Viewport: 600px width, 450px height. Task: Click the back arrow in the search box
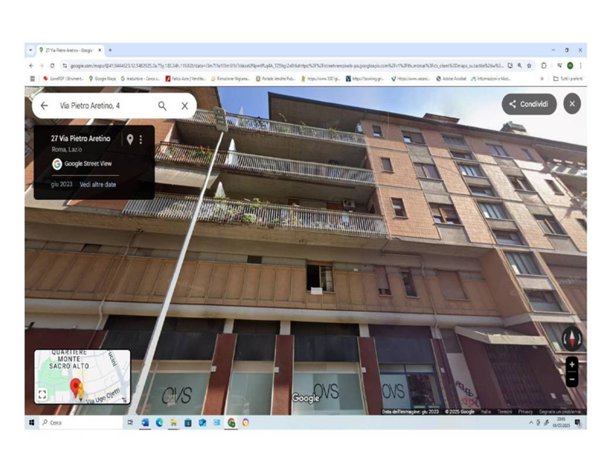(x=44, y=105)
